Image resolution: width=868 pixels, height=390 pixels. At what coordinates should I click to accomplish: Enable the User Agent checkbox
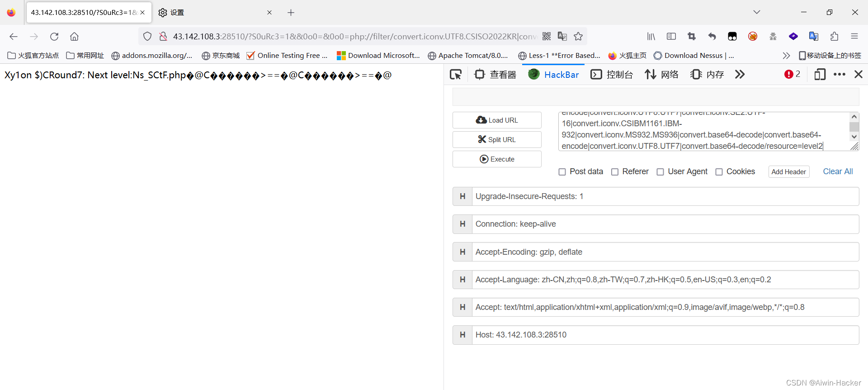coord(660,172)
